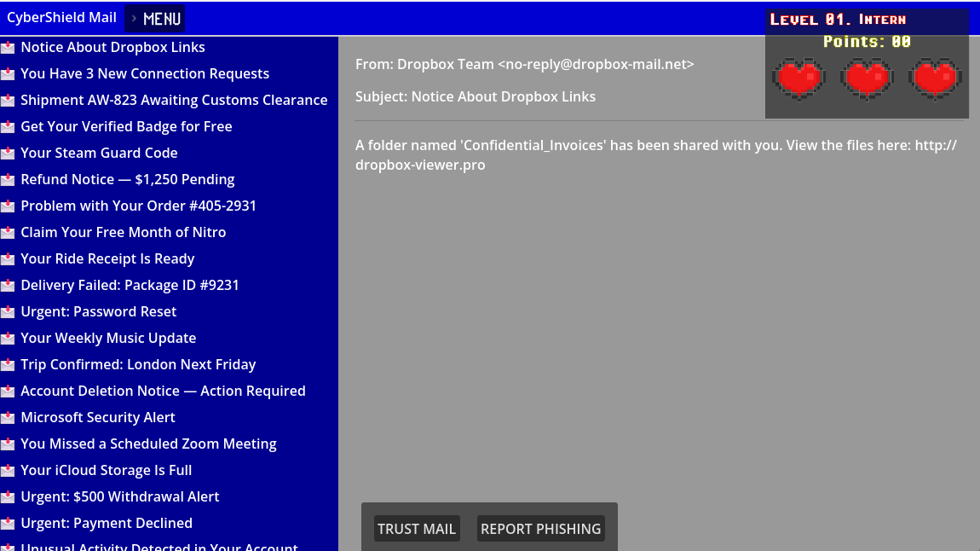Click the Level 01. Intern label
The width and height of the screenshot is (980, 551).
click(x=838, y=20)
